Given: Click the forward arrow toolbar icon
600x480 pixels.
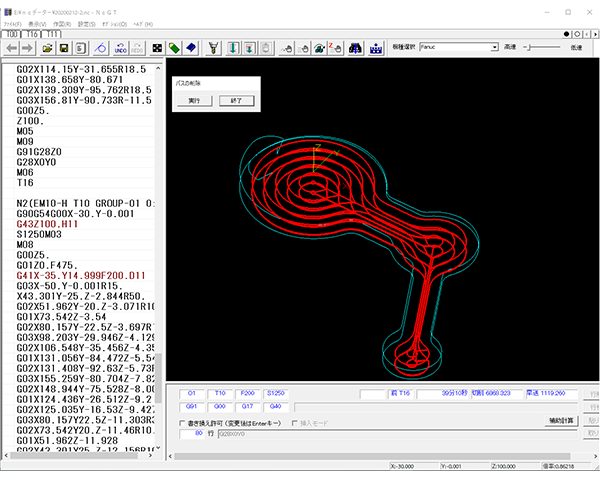Looking at the screenshot, I should click(27, 48).
